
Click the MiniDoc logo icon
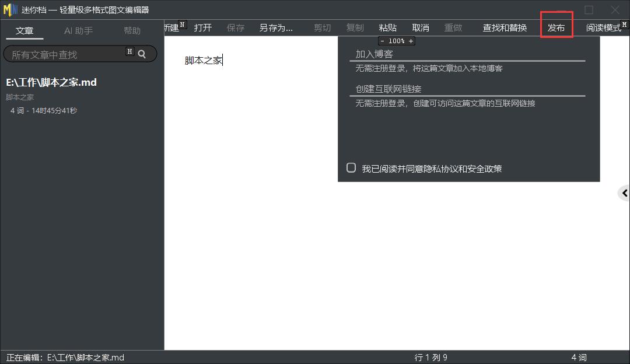click(x=11, y=9)
